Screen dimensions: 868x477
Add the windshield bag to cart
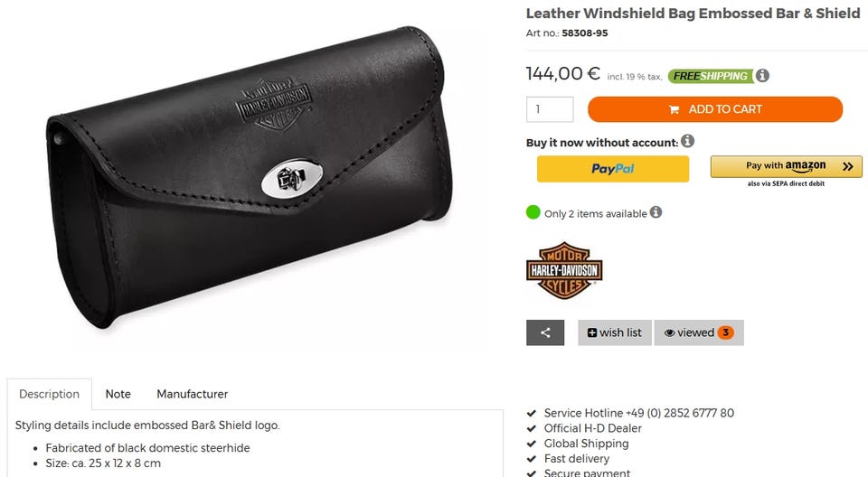[715, 109]
